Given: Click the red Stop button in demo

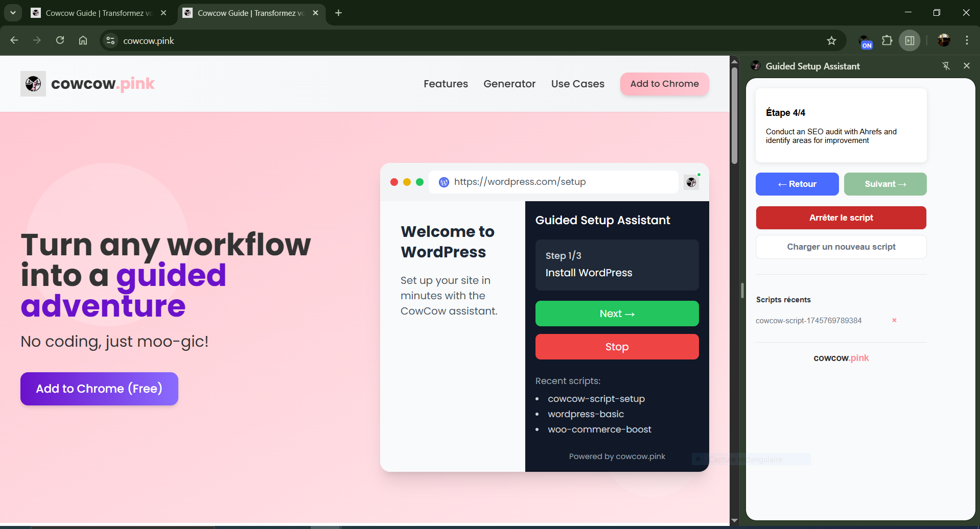Looking at the screenshot, I should click(x=617, y=347).
